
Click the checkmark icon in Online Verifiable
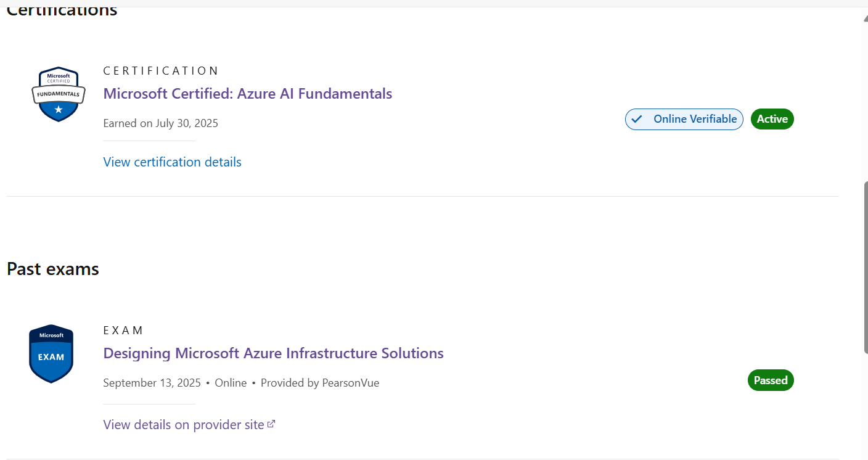tap(637, 119)
